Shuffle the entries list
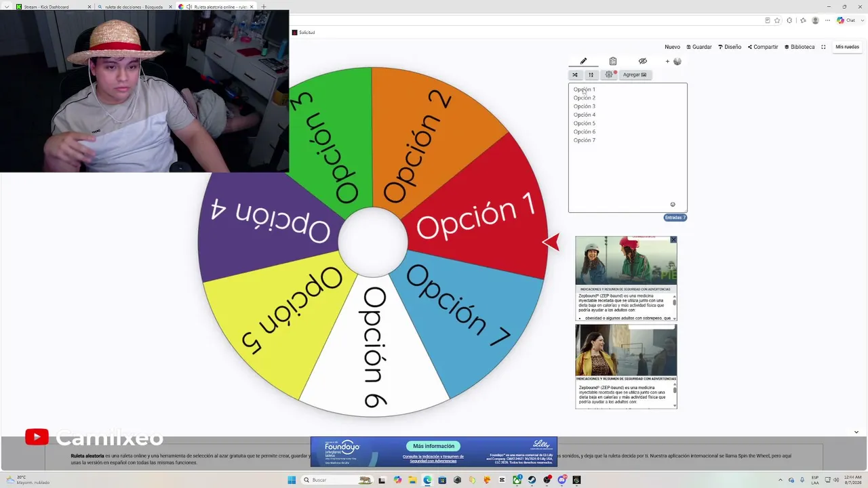This screenshot has height=488, width=868. point(575,75)
